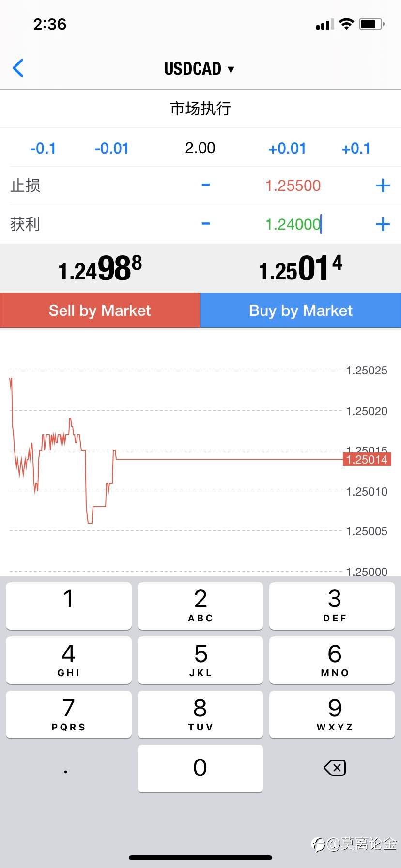Edit the 1.25500 stop loss value
Viewport: 401px width, 868px height.
(x=293, y=186)
